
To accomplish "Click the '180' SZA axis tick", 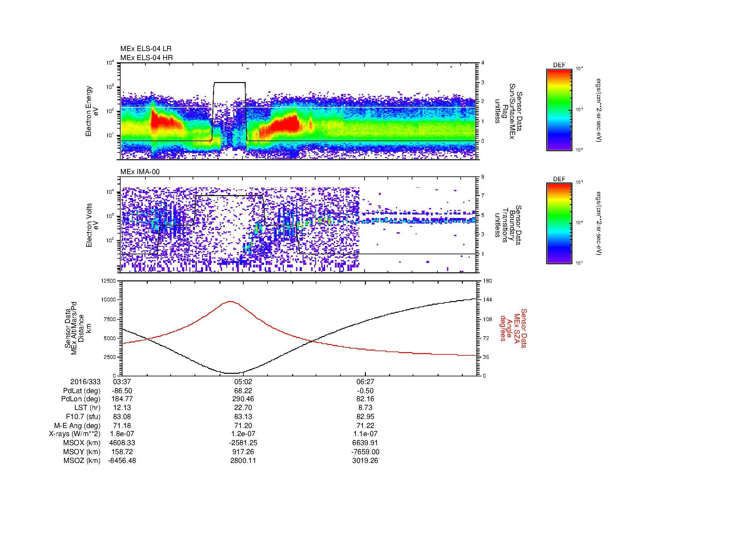I will tap(487, 281).
